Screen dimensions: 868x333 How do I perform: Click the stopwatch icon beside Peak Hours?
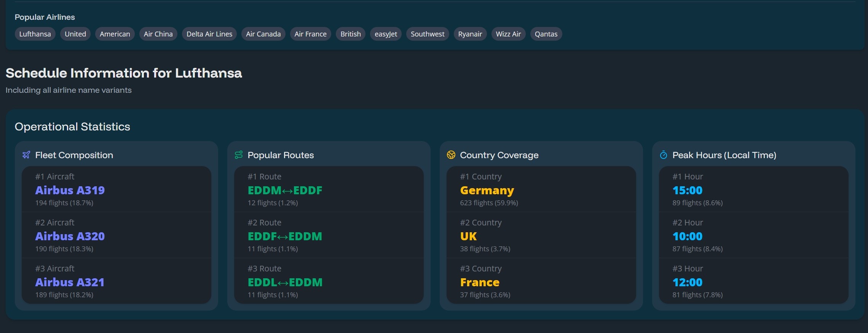664,155
